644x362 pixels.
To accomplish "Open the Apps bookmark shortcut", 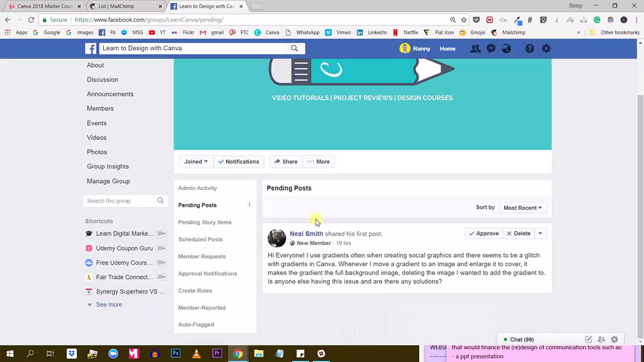I will [16, 33].
